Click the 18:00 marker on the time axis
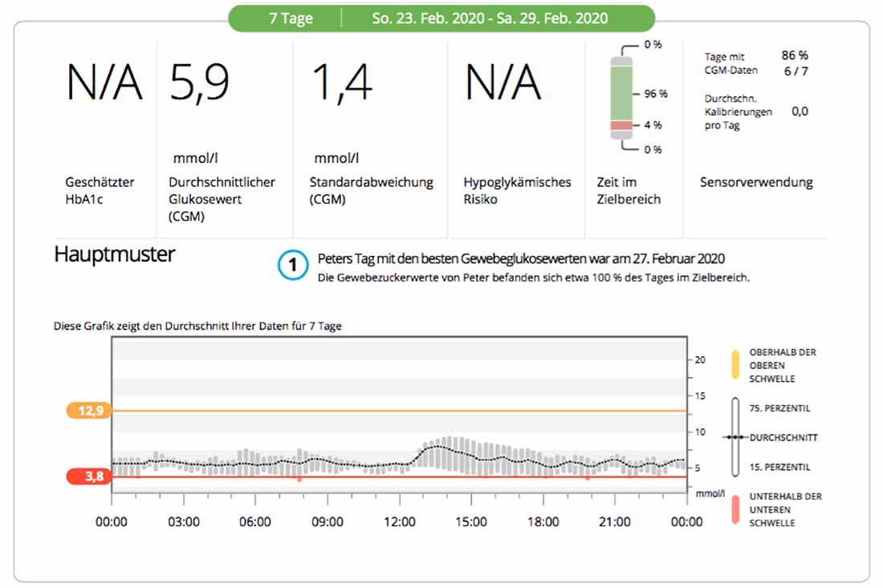883x588 pixels. click(543, 521)
